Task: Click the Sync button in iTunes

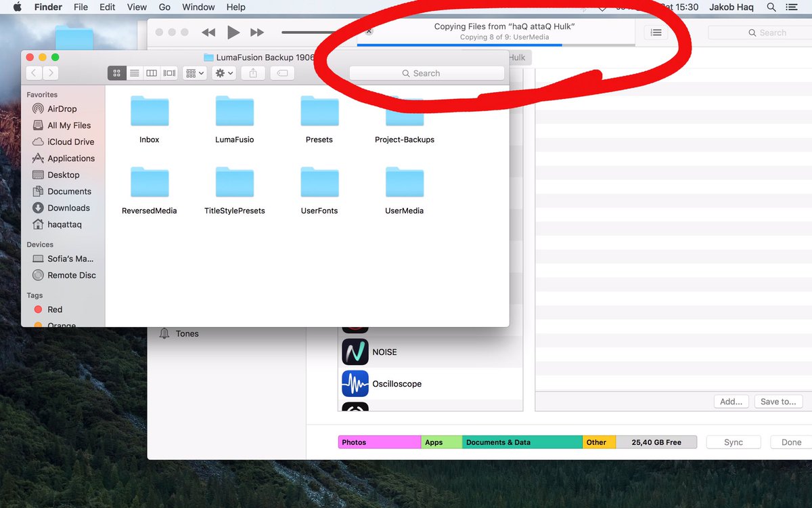Action: coord(734,442)
